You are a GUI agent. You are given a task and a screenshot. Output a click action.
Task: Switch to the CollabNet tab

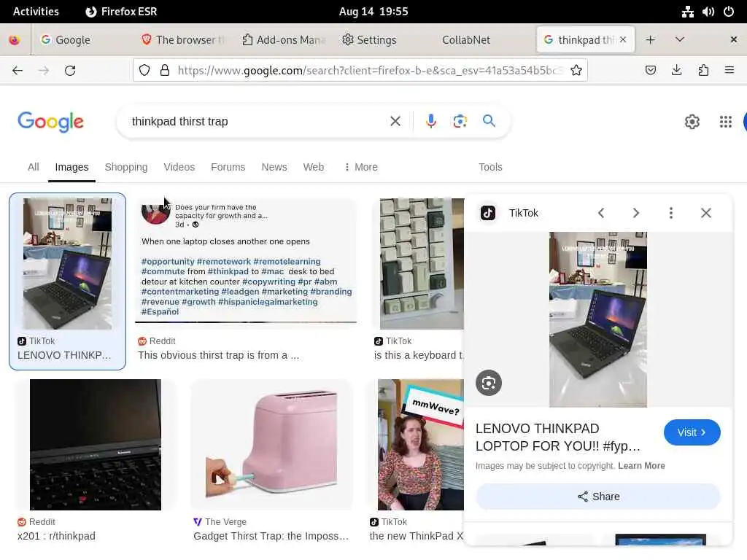[x=466, y=40]
